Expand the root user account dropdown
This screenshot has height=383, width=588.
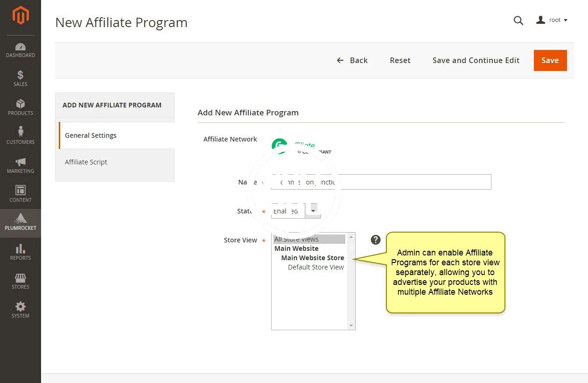552,20
